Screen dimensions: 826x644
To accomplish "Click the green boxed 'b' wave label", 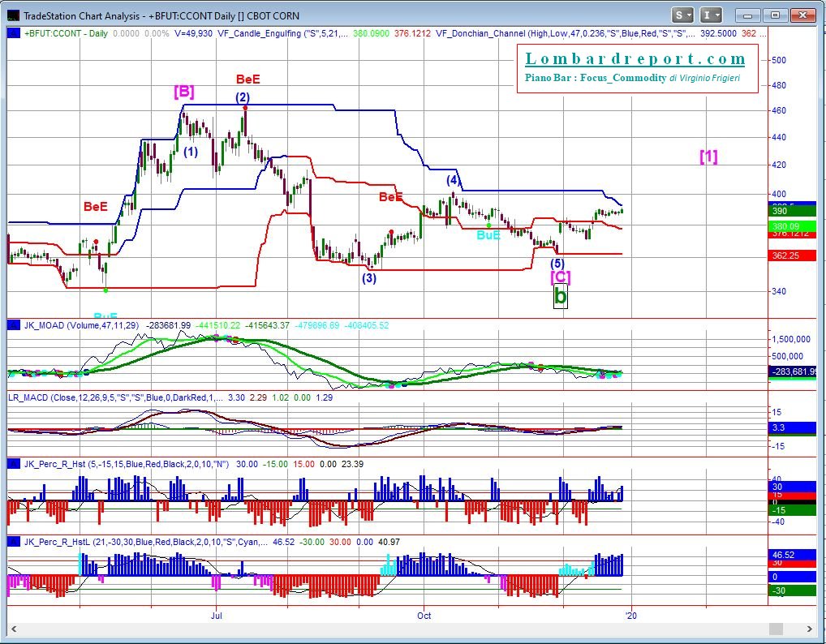I will (x=561, y=297).
